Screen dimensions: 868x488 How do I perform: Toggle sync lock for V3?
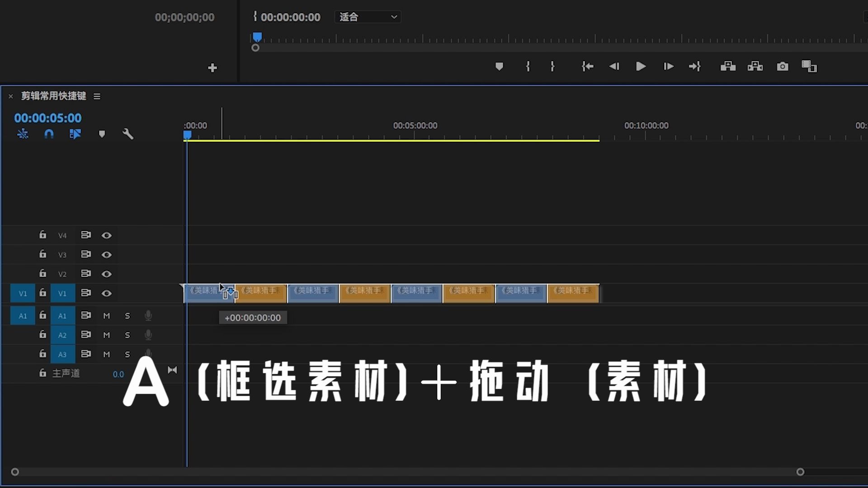point(86,254)
